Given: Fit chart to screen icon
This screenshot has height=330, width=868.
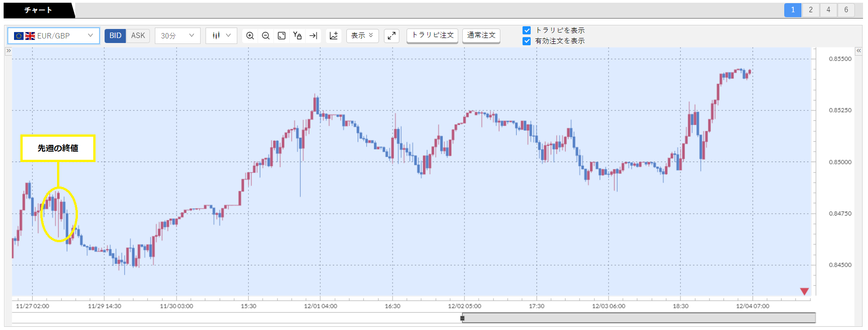Looking at the screenshot, I should (282, 36).
